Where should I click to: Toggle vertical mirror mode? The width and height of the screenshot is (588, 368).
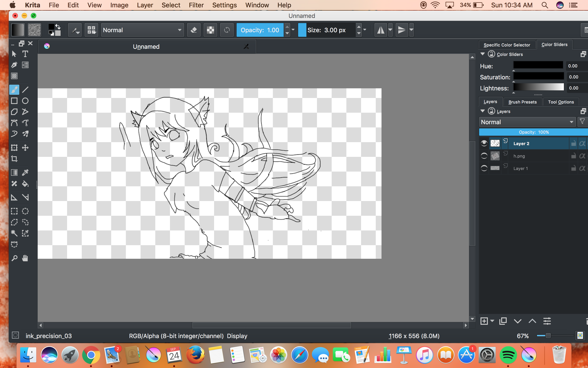tap(402, 30)
